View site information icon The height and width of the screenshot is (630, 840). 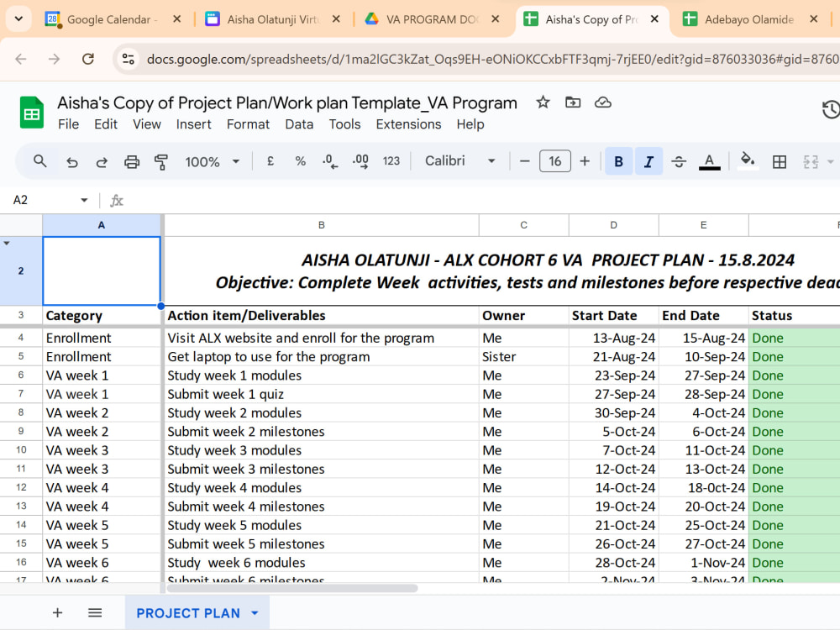129,59
